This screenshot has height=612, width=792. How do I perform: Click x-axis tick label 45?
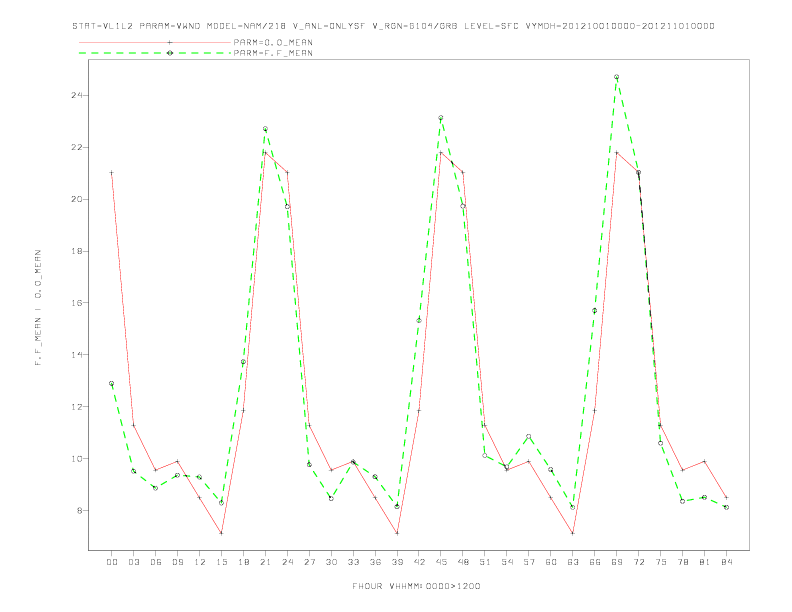click(x=441, y=562)
